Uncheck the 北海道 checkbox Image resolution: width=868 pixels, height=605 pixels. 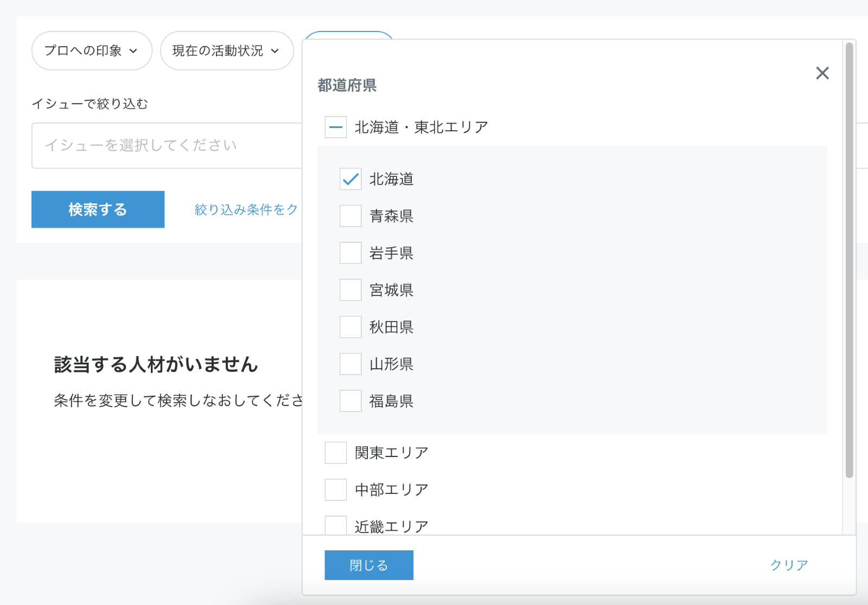pyautogui.click(x=350, y=179)
